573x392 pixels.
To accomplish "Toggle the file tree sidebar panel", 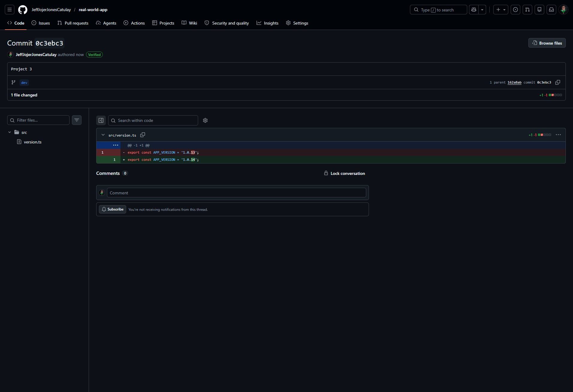I will point(101,120).
